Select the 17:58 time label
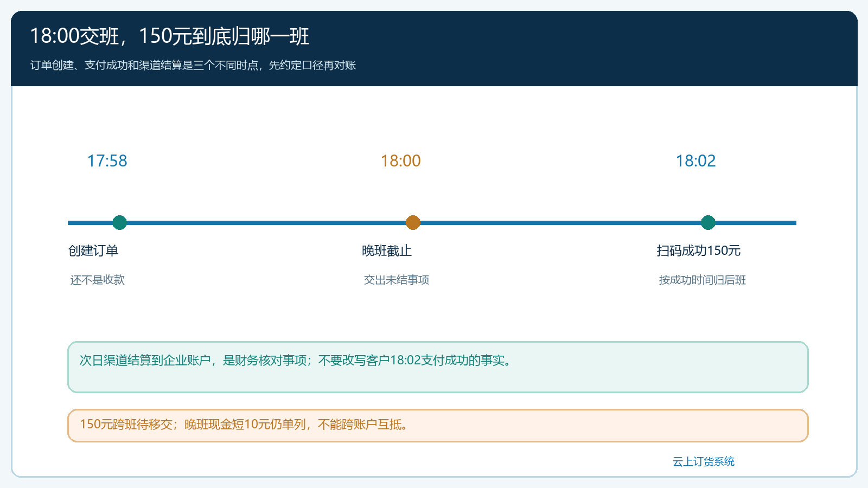 click(x=107, y=161)
